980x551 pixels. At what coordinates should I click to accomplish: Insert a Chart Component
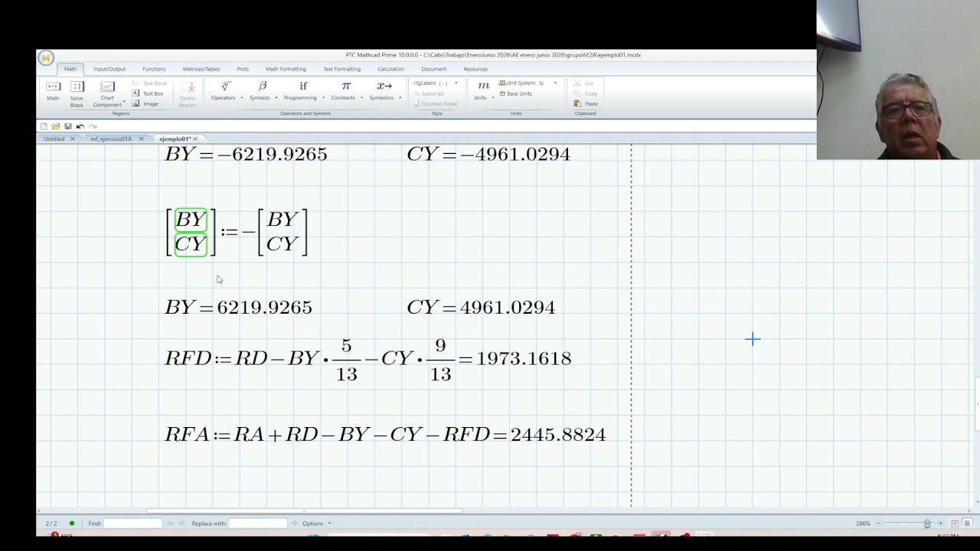coord(107,94)
